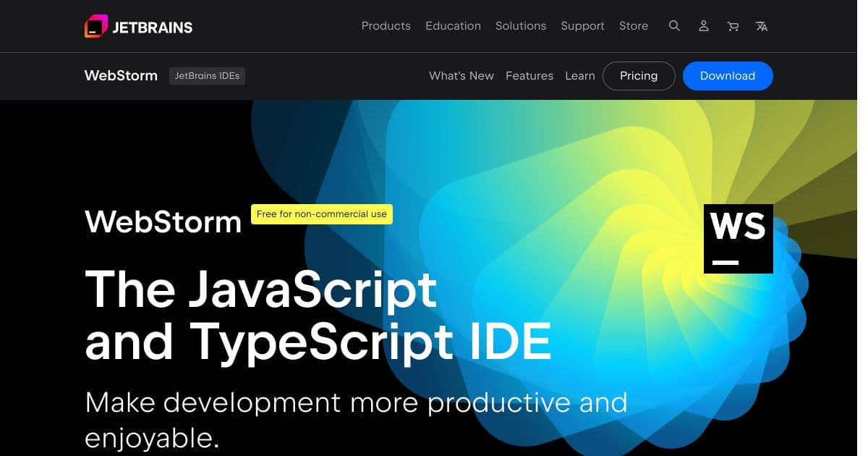Screen dimensions: 868x456
Task: Open the Products menu
Action: click(x=386, y=26)
